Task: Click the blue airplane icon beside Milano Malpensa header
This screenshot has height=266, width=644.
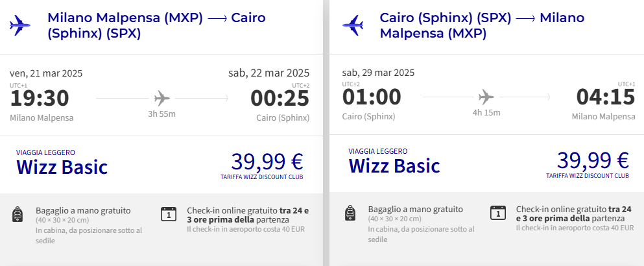Action: point(19,25)
